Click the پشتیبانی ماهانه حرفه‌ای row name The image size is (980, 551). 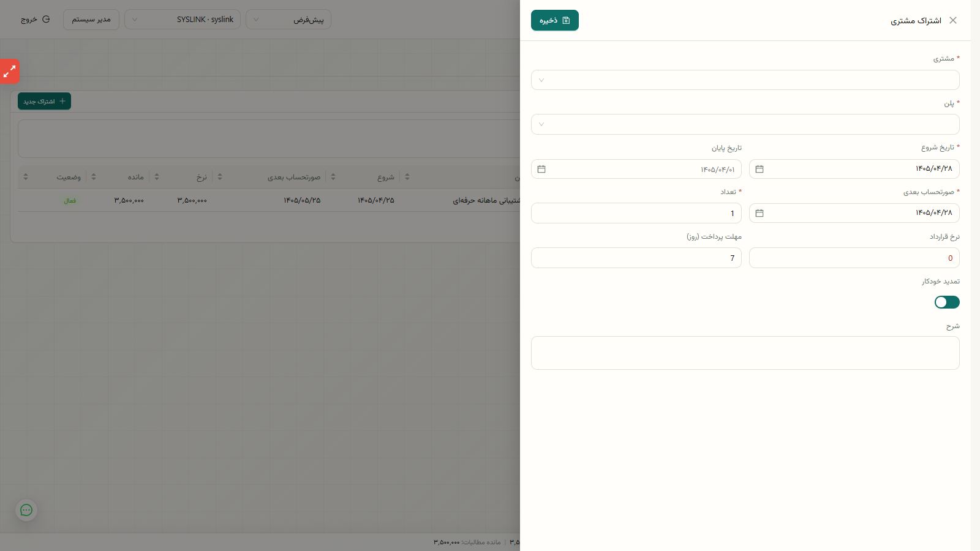[x=486, y=201]
